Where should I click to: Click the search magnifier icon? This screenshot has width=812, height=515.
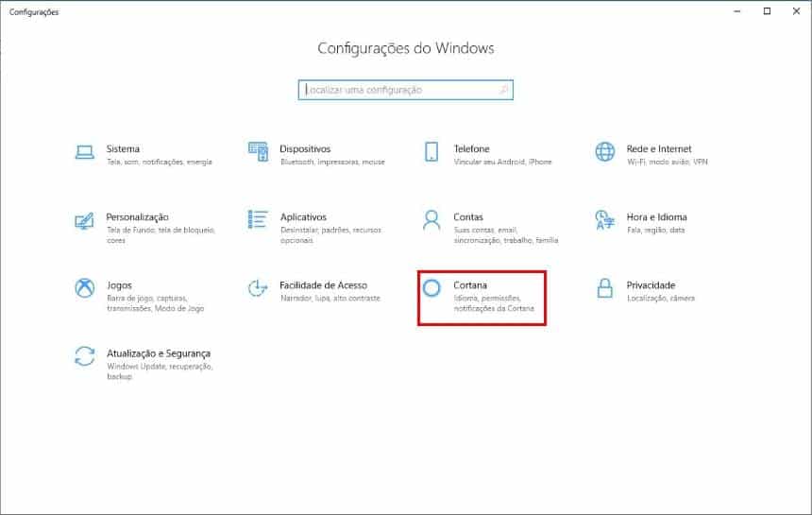pyautogui.click(x=503, y=90)
